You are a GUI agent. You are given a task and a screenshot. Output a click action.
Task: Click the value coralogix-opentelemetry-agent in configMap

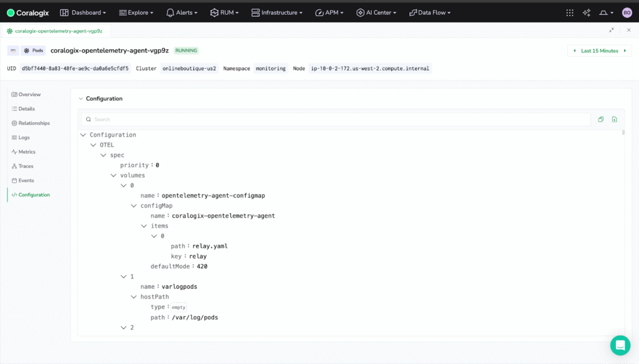pyautogui.click(x=223, y=216)
